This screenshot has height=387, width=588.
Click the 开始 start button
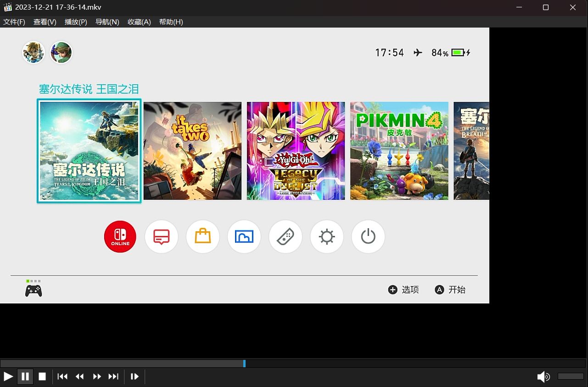click(x=450, y=290)
